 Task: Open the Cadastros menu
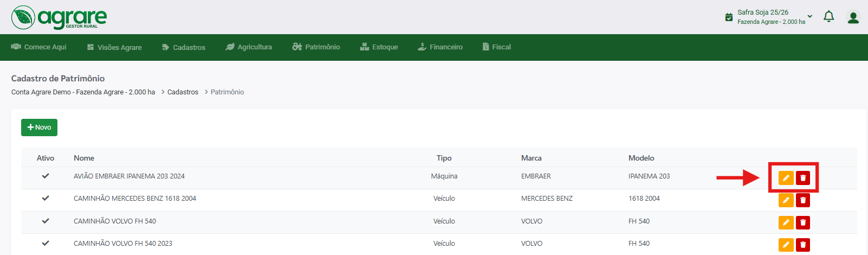(x=184, y=47)
